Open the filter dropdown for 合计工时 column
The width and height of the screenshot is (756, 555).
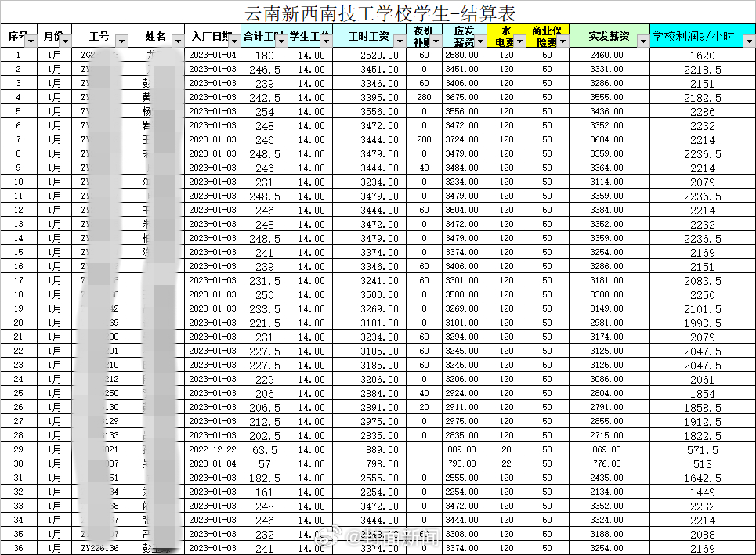tap(281, 41)
